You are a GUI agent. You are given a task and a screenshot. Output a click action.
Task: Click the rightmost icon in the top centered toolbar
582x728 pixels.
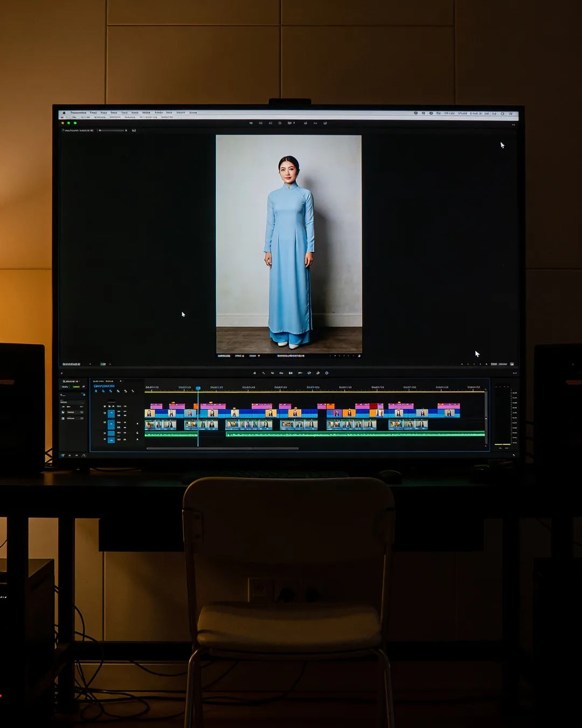325,123
